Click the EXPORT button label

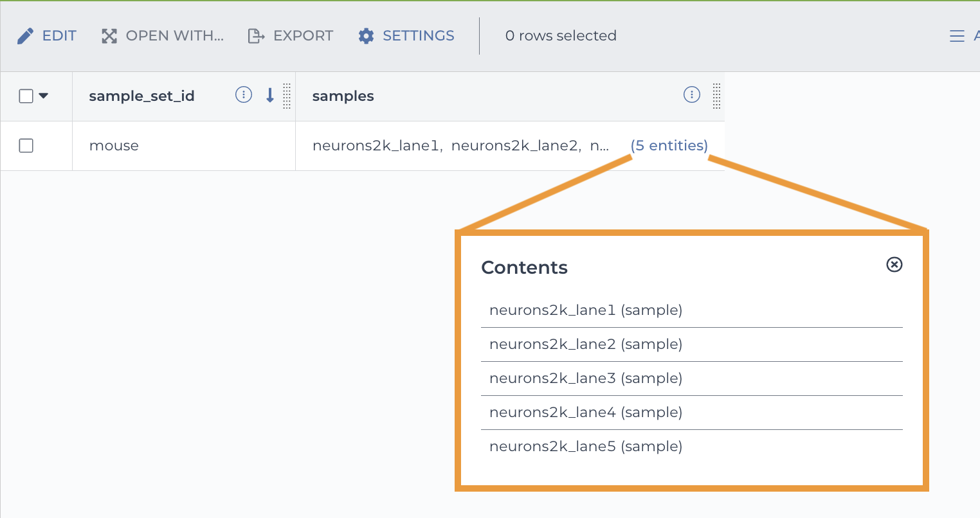[x=303, y=36]
